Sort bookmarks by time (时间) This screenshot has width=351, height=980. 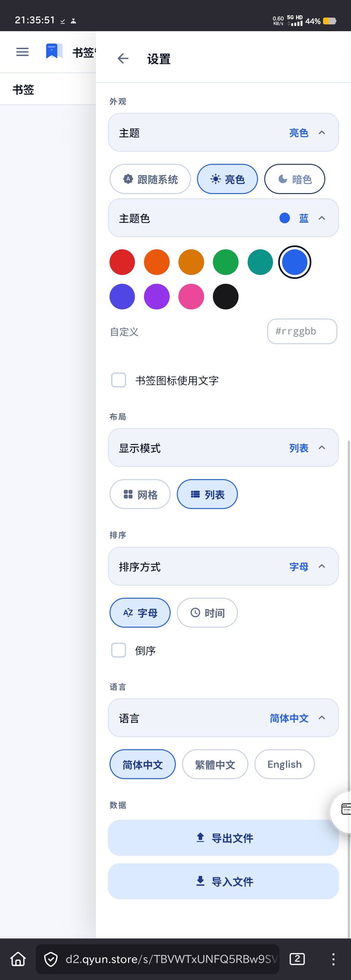coord(207,612)
